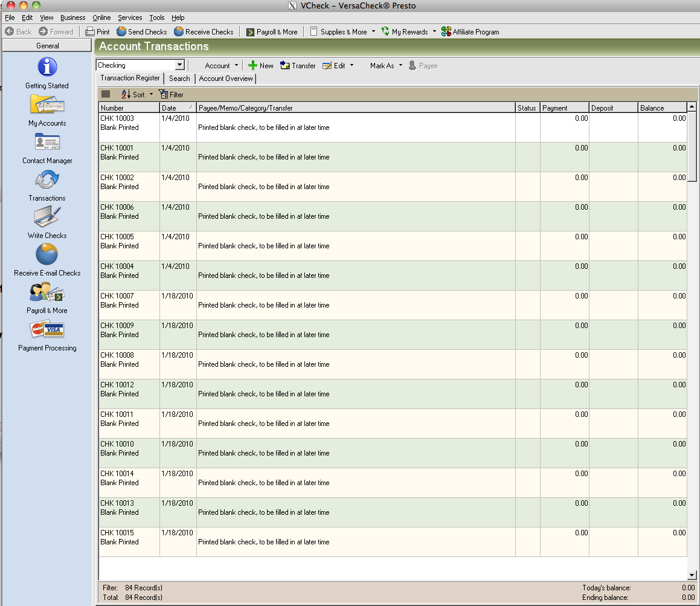Viewport: 700px width, 606px height.
Task: Expand the Checking account combo box
Action: click(179, 65)
